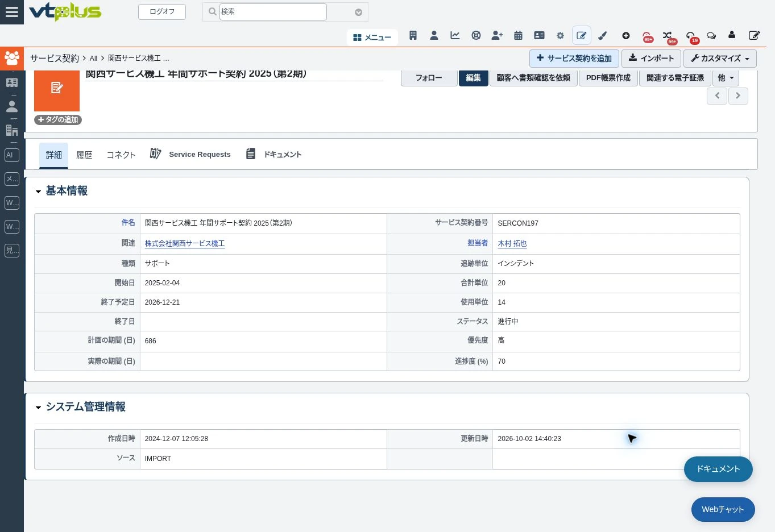Open the building icon in top toolbar
Image resolution: width=775 pixels, height=532 pixels.
[413, 36]
